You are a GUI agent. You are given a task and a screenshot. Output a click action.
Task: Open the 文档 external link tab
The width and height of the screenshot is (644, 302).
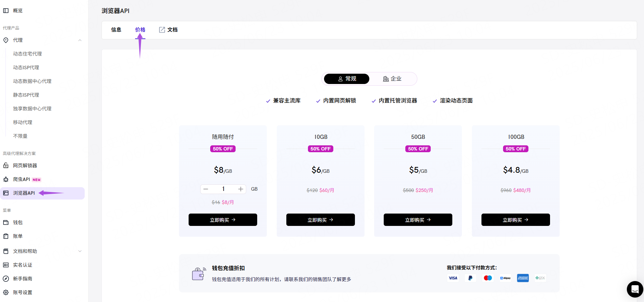(168, 30)
